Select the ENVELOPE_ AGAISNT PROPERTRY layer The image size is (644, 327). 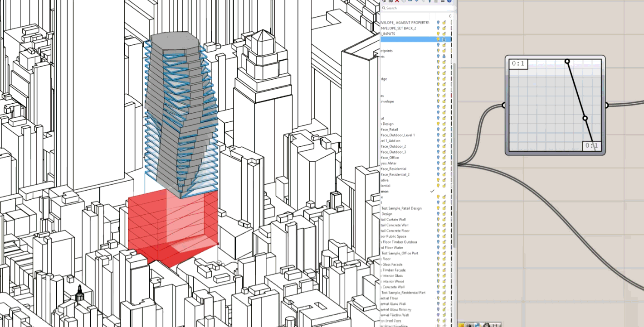point(404,23)
